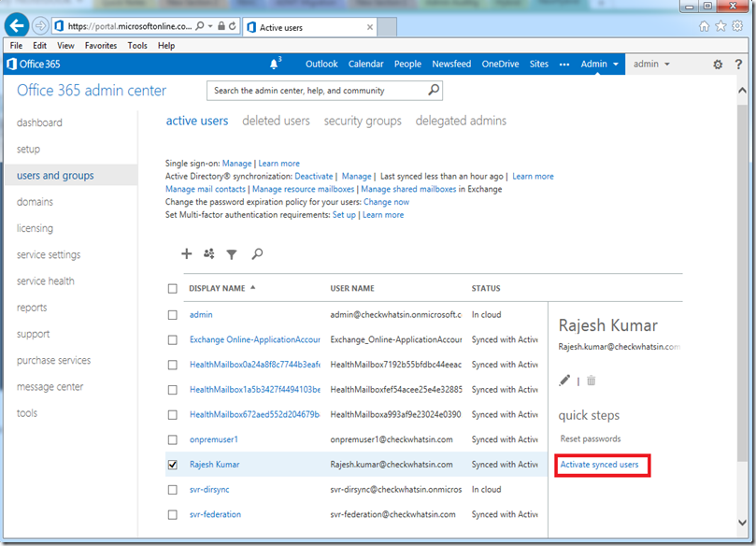Open Outlook from the top navigation

[321, 64]
